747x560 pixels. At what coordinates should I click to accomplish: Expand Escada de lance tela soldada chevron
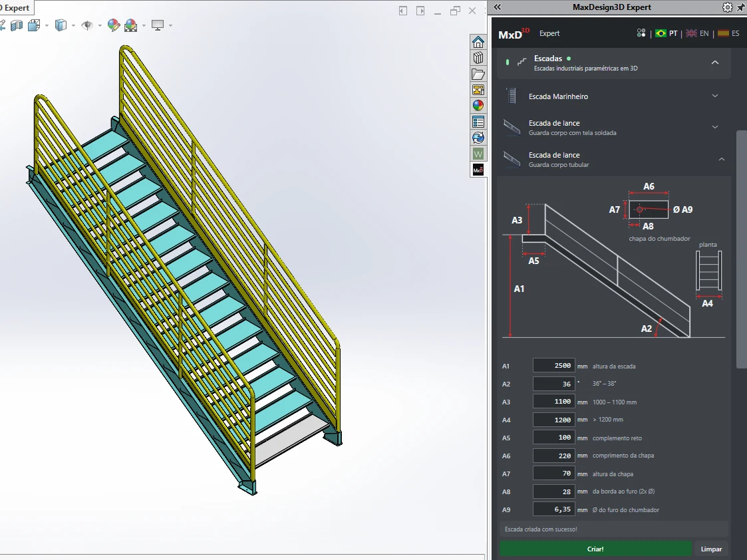pyautogui.click(x=714, y=126)
